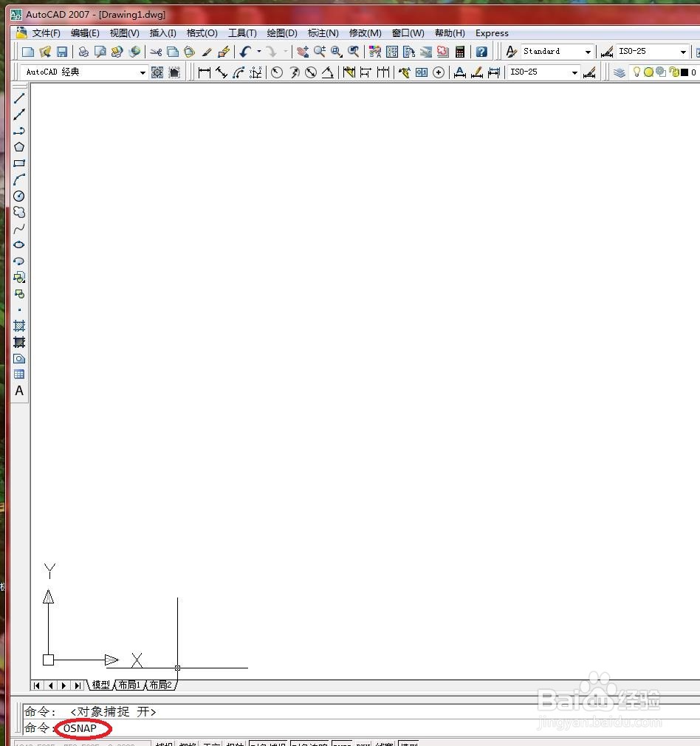Viewport: 700px width, 746px height.
Task: Click the Linear dimension icon
Action: 205,72
